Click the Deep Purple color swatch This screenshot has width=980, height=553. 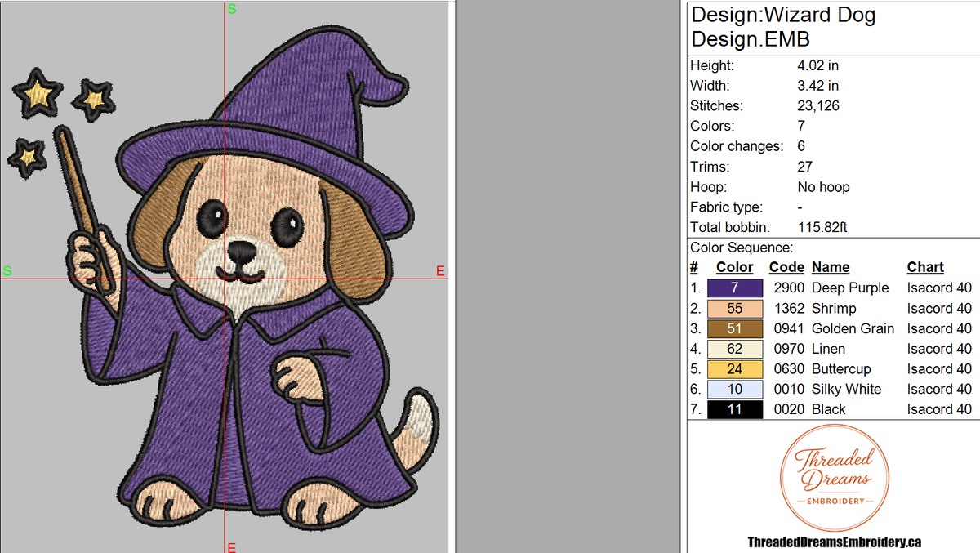pos(735,288)
